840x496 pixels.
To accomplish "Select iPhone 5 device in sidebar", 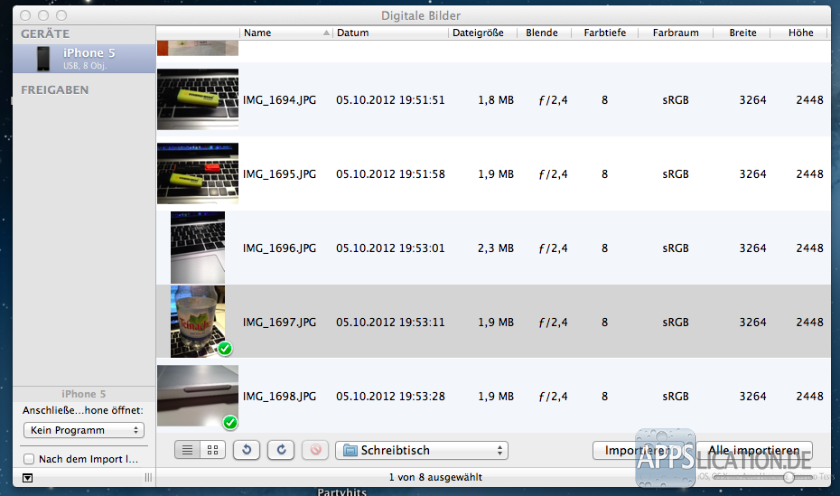I will click(x=84, y=58).
